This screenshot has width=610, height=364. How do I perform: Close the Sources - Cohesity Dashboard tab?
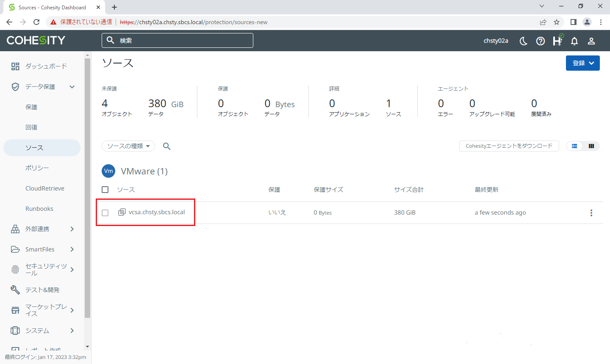click(x=98, y=7)
